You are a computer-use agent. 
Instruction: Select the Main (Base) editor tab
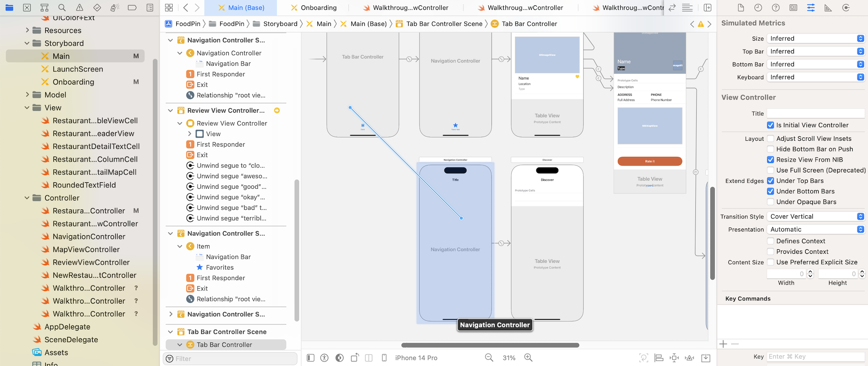tap(241, 8)
